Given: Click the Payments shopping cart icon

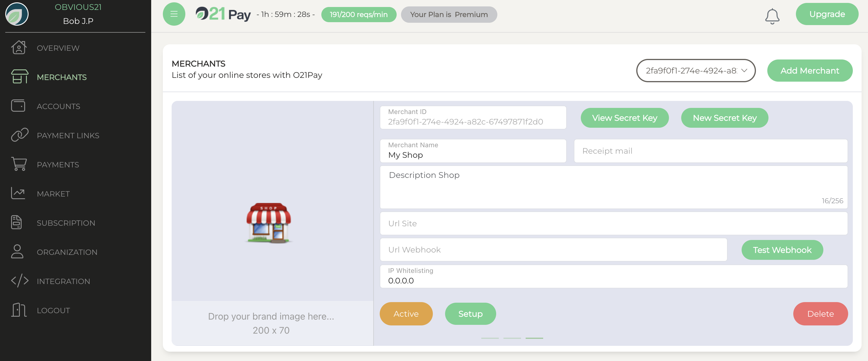Looking at the screenshot, I should [19, 164].
